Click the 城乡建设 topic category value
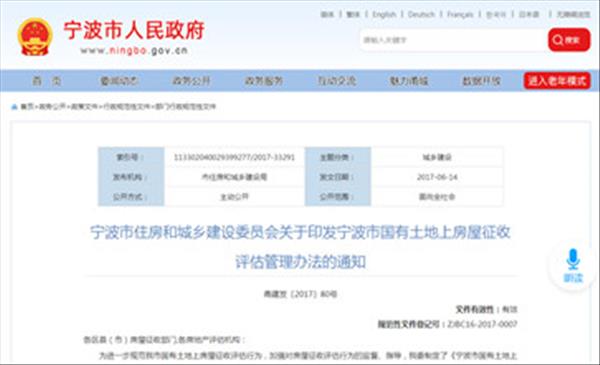 tap(437, 157)
